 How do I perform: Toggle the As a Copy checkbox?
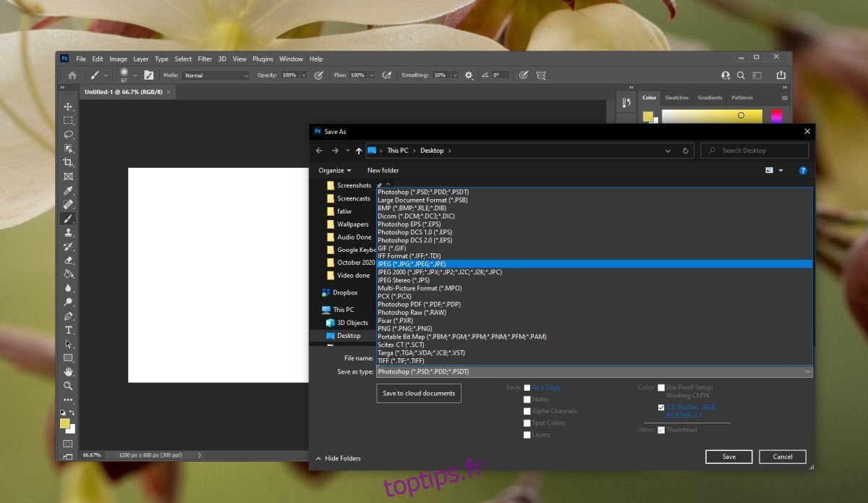(x=527, y=387)
